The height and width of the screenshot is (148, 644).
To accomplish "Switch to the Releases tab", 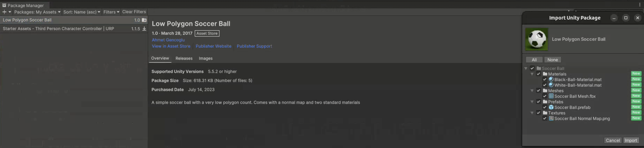I will coord(184,58).
